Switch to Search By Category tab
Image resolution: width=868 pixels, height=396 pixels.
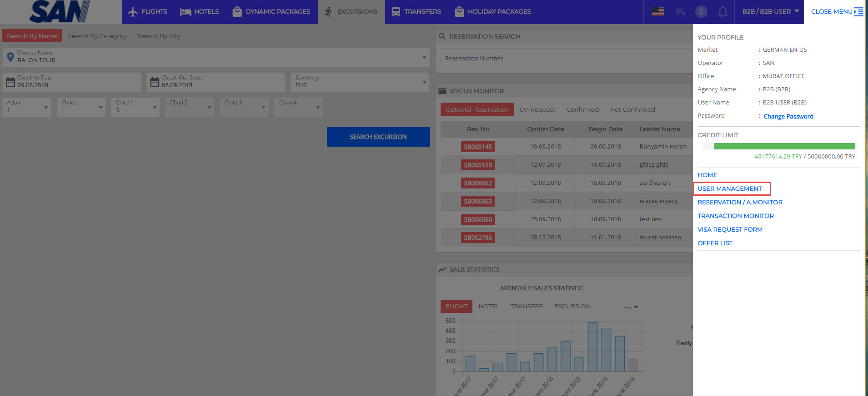tap(97, 36)
